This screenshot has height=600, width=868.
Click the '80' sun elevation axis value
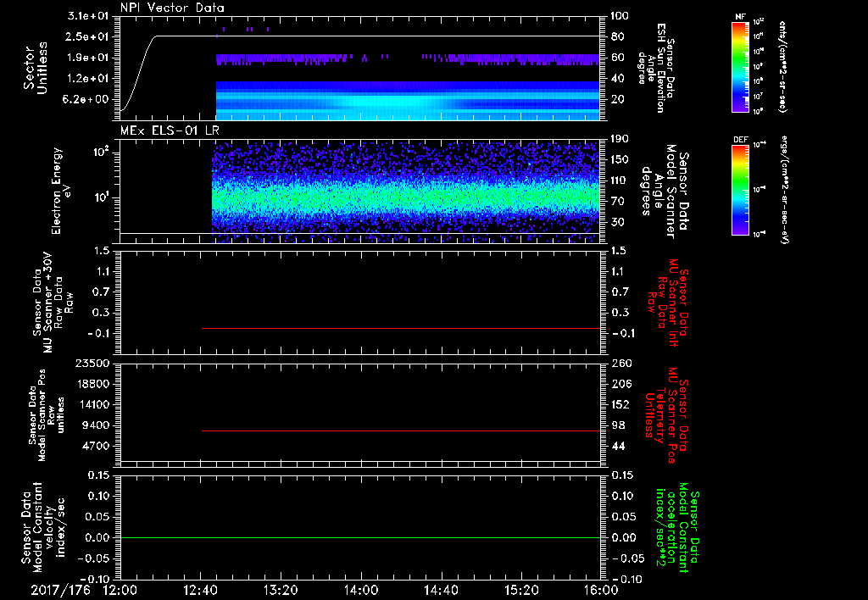[x=618, y=36]
